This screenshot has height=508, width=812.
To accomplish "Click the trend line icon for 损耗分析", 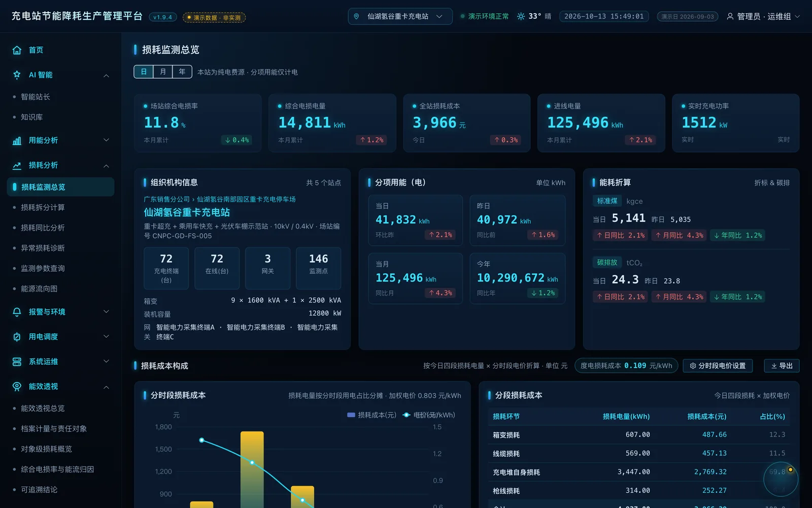I will click(x=17, y=165).
